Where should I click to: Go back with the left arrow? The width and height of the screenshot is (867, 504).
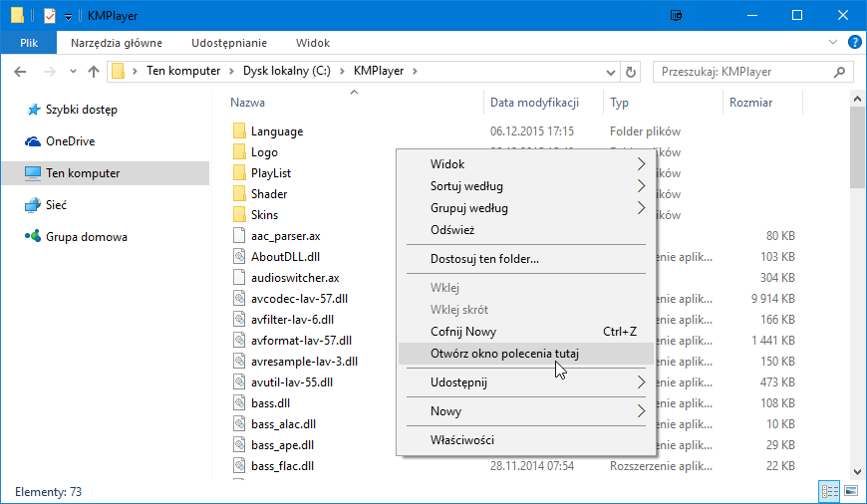[x=20, y=72]
